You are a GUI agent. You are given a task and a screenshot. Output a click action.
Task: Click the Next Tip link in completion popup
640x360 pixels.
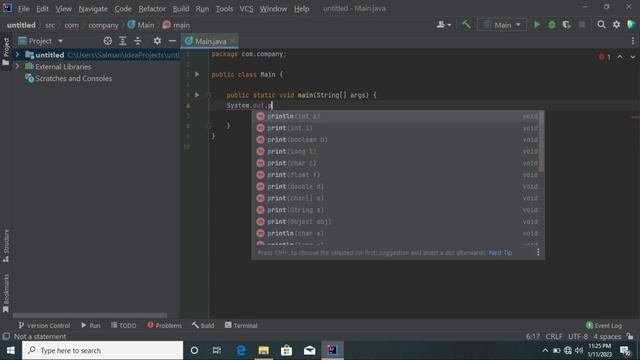500,253
